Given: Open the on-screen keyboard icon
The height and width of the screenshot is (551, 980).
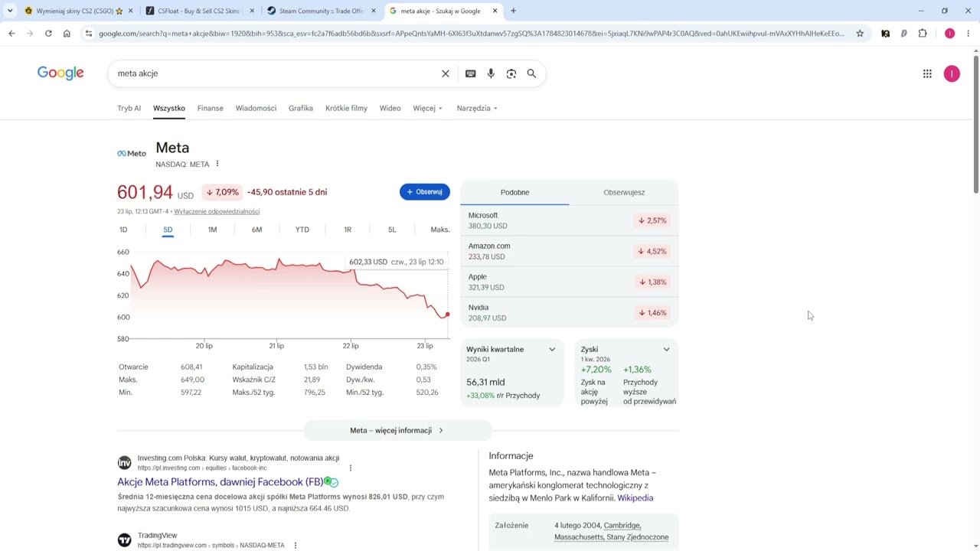Looking at the screenshot, I should click(470, 73).
